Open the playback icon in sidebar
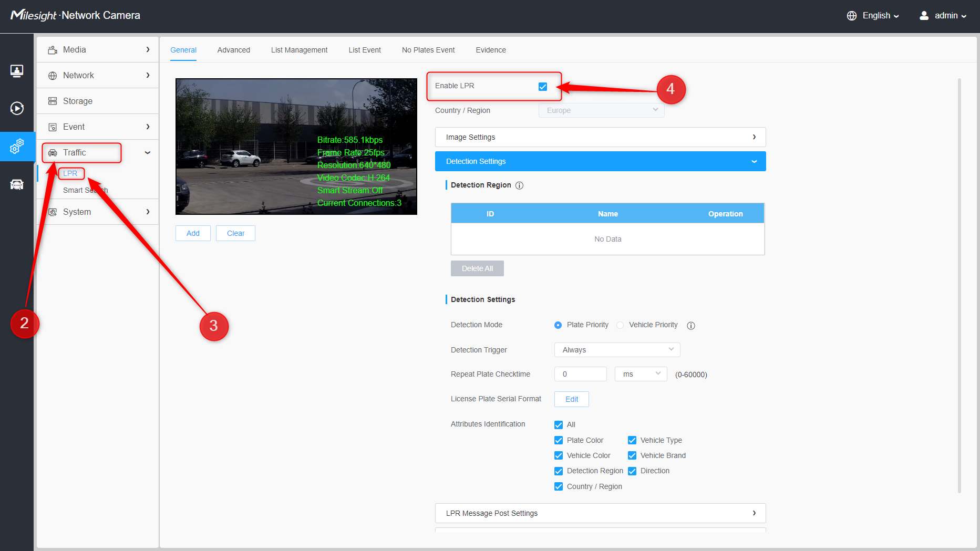The height and width of the screenshot is (551, 980). coord(17,108)
